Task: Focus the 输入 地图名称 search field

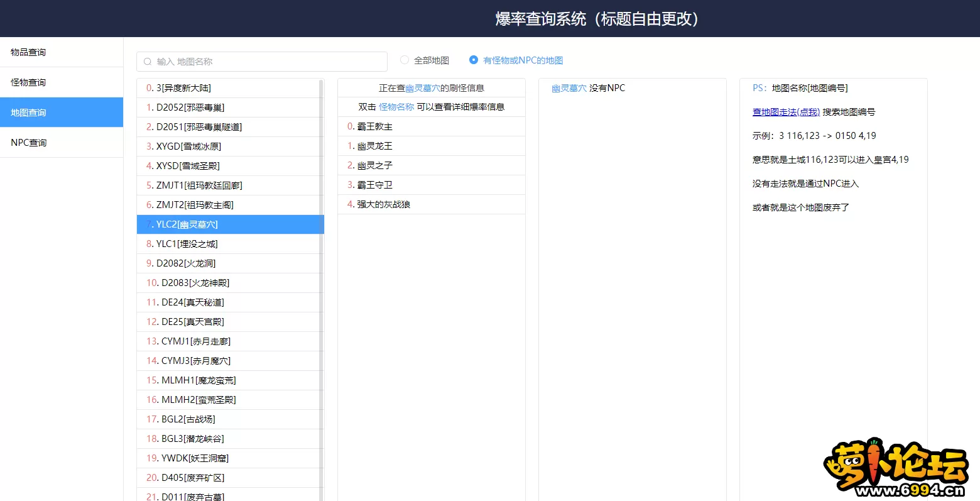Action: [x=262, y=62]
